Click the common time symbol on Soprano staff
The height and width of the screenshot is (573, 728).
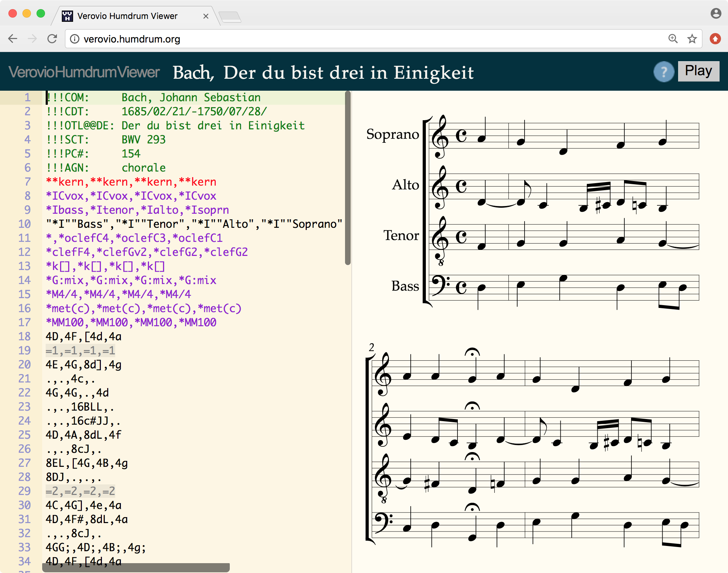click(x=461, y=135)
